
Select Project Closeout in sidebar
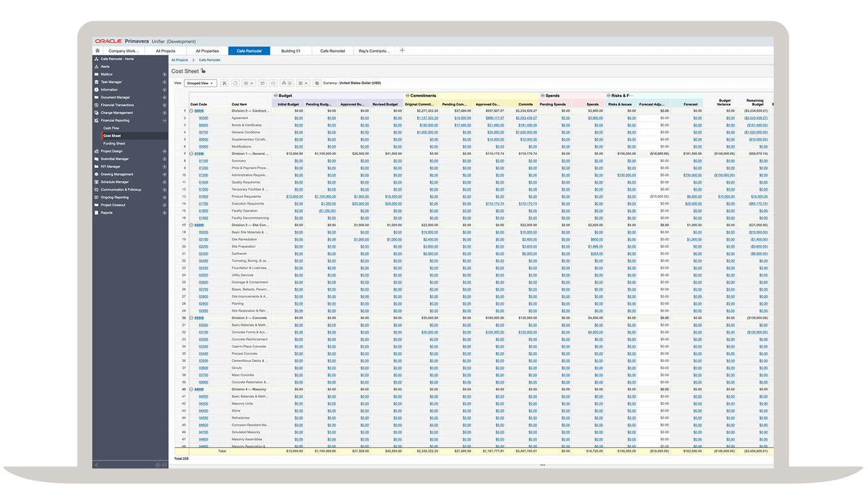coord(113,205)
